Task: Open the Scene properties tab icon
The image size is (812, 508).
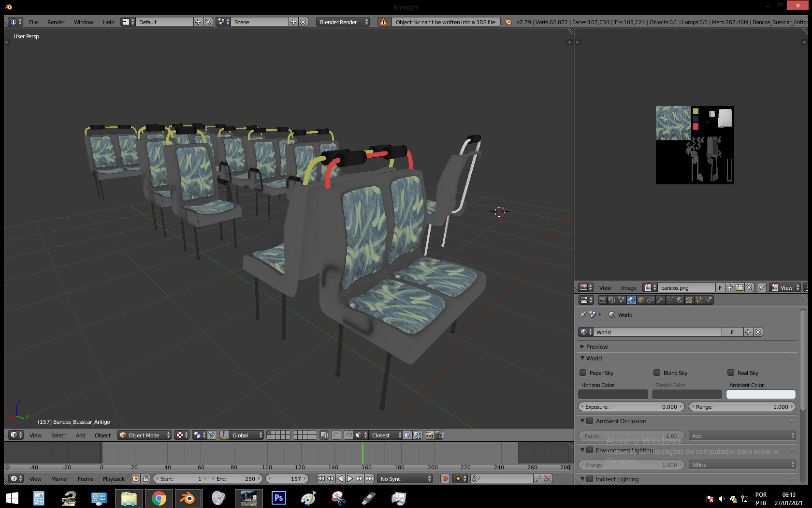Action: click(622, 300)
